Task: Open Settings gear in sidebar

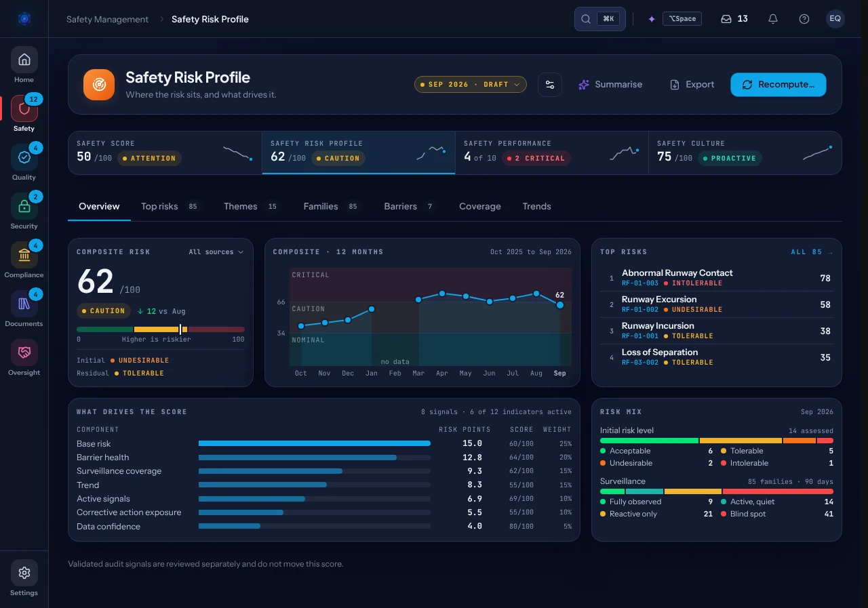Action: (x=24, y=573)
